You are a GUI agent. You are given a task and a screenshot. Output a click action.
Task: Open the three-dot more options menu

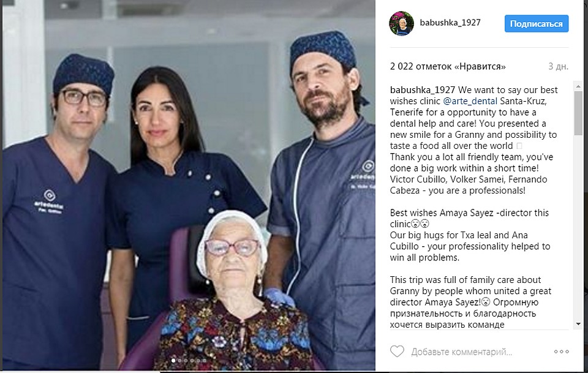click(562, 352)
